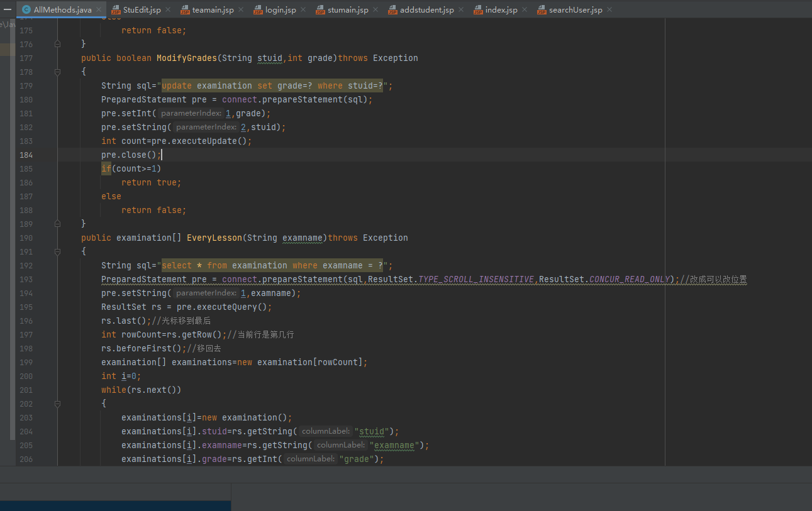Click prepareStatement call on line 180

tap(300, 99)
